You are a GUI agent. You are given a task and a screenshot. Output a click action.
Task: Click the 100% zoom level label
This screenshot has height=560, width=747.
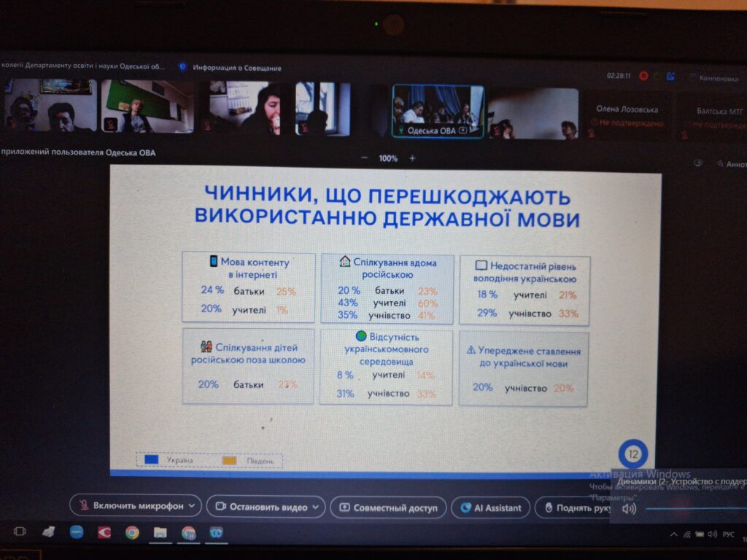(x=388, y=158)
